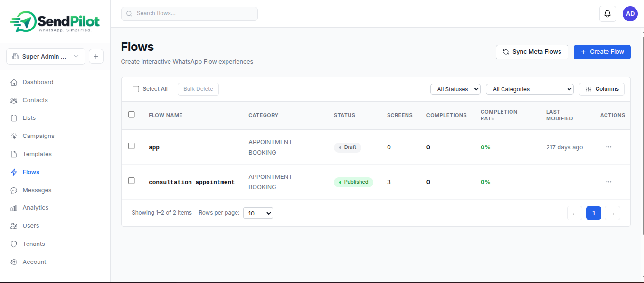This screenshot has width=644, height=283.
Task: Click the Published status badge
Action: tap(353, 182)
